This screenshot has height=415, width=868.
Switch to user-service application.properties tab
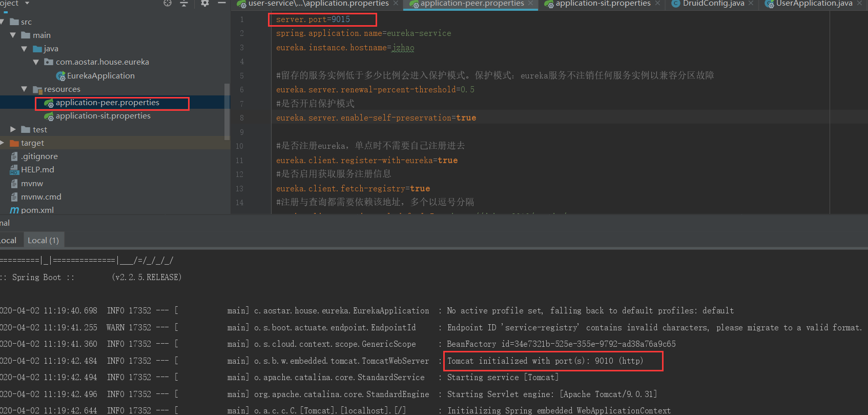click(318, 4)
